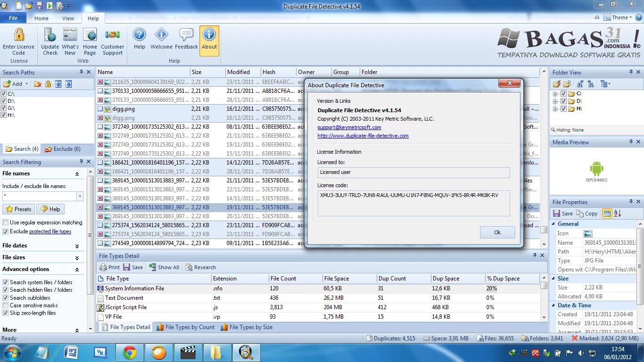Viewport: 644px width, 362px height.
Task: Click the save floppy icon in quick access toolbar
Action: pyautogui.click(x=40, y=6)
